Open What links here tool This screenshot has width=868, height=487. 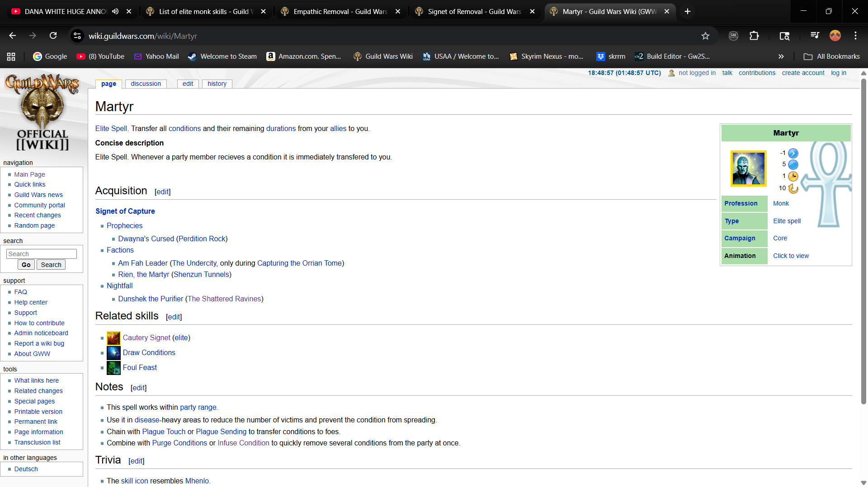[x=36, y=380]
